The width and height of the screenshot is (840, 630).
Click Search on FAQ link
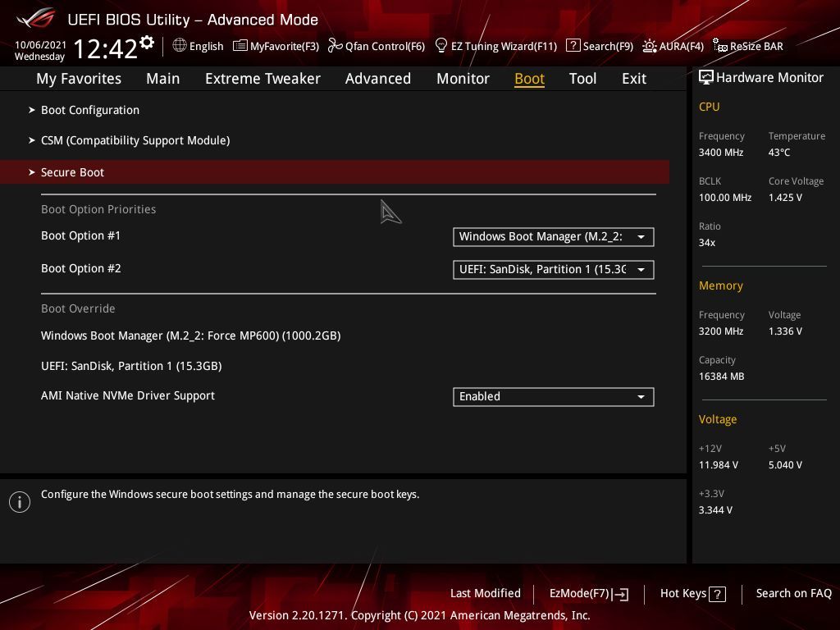click(x=793, y=593)
